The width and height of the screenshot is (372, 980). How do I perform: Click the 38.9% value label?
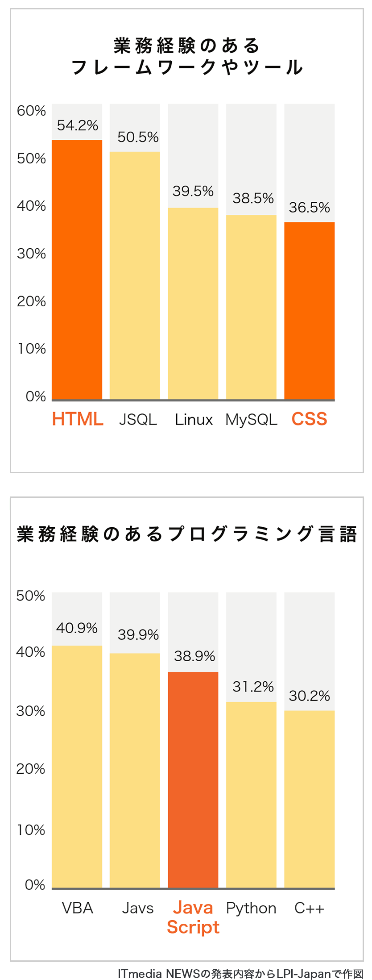click(x=194, y=656)
